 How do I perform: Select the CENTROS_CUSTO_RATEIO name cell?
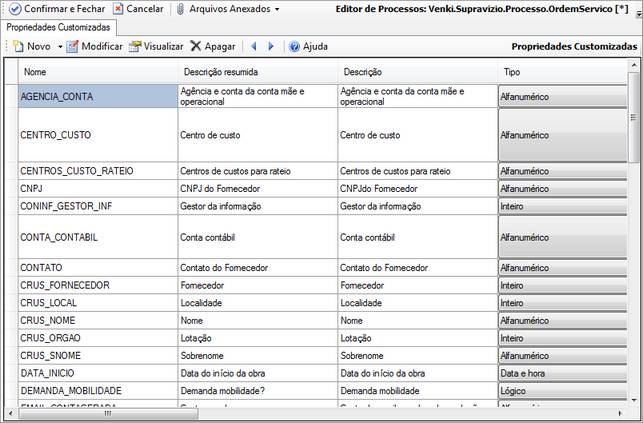(x=98, y=171)
